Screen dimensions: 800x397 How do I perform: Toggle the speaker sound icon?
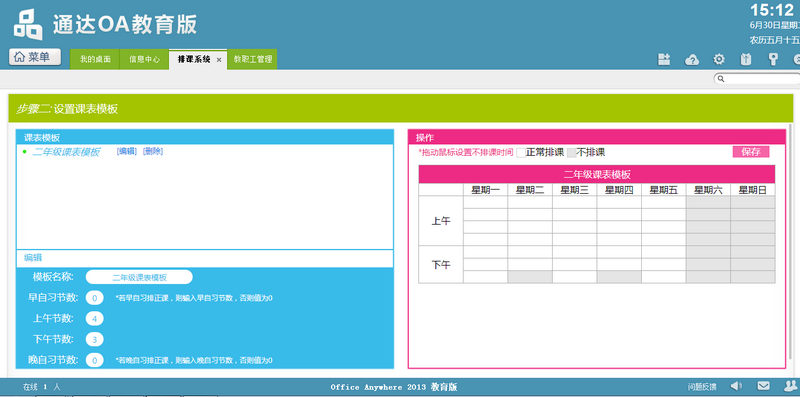pyautogui.click(x=736, y=386)
